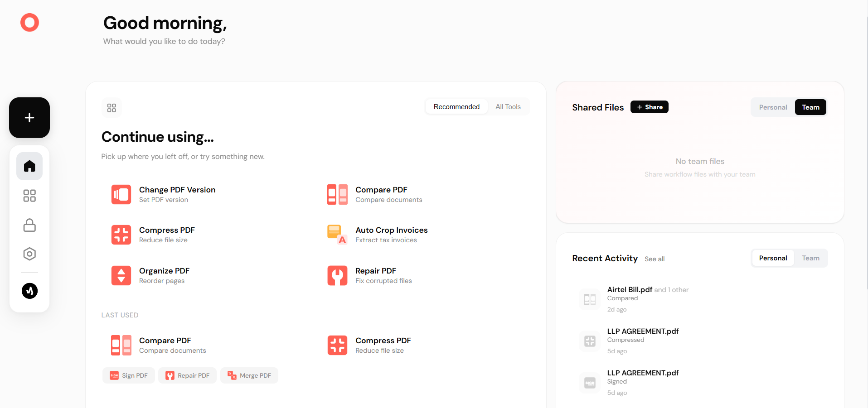Click the 'Reduce file size' subtitle under Last Used

379,350
